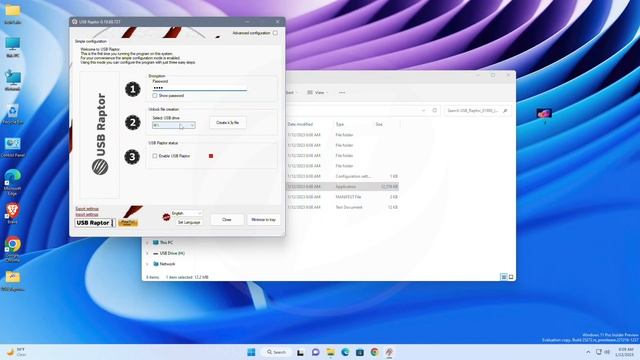Image resolution: width=640 pixels, height=360 pixels.
Task: Select the MANIFEST File row in File Explorer
Action: pyautogui.click(x=342, y=197)
